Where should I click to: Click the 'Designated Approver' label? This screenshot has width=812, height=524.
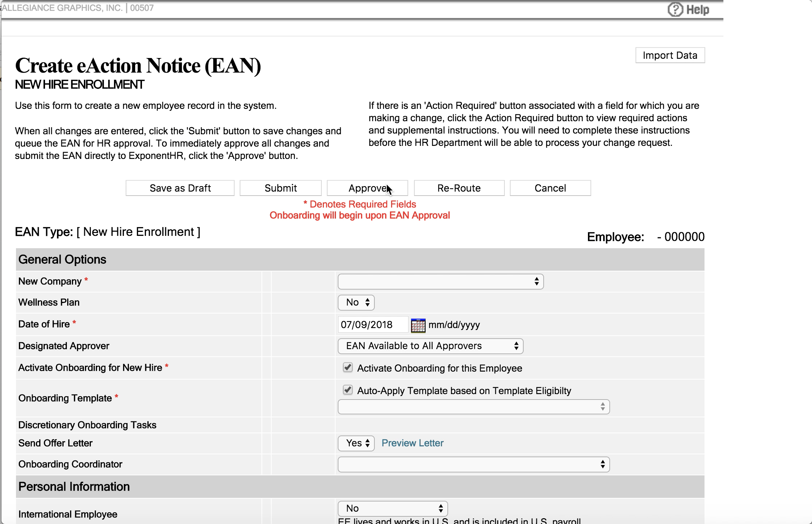(64, 346)
